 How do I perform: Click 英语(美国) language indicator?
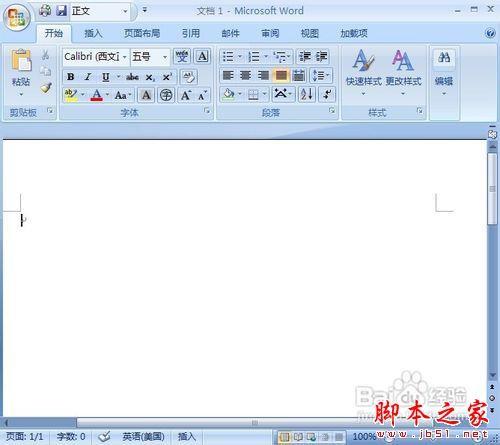point(143,436)
